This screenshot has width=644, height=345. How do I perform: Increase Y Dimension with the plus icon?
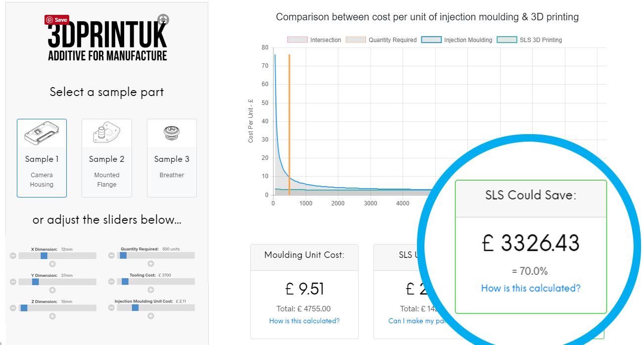point(52,290)
